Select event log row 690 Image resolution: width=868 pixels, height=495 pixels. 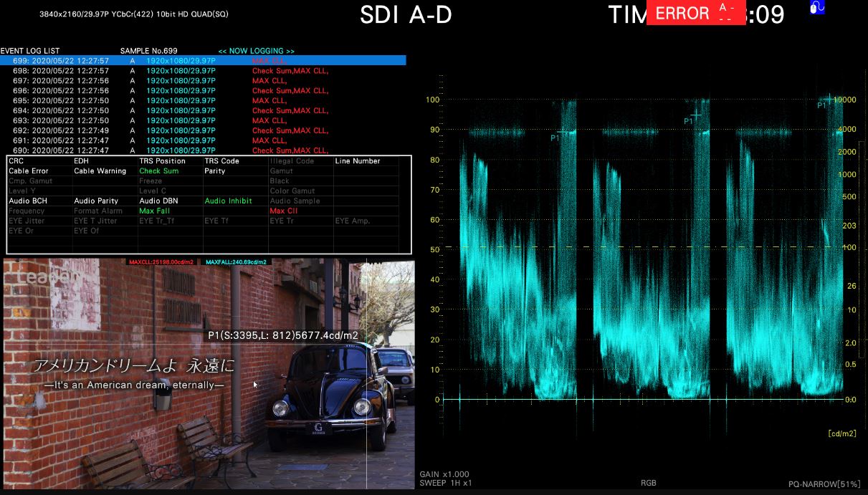(x=203, y=150)
